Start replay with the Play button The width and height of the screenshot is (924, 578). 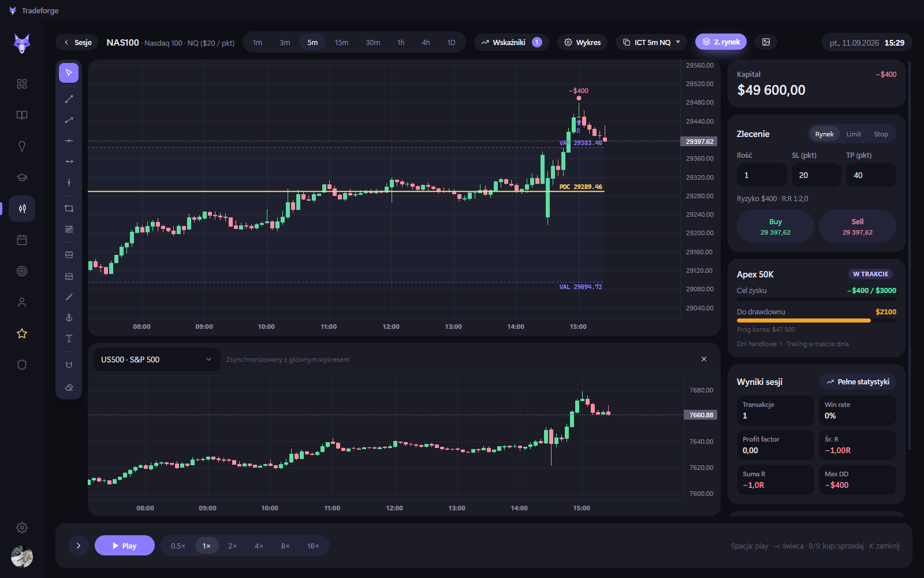125,546
